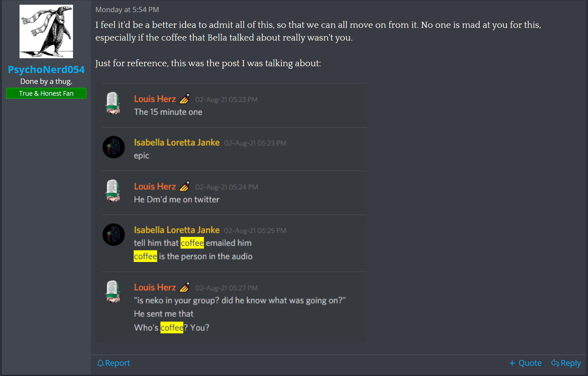Click pencil badge on 05:27 PM Louis Herz message

[x=184, y=287]
